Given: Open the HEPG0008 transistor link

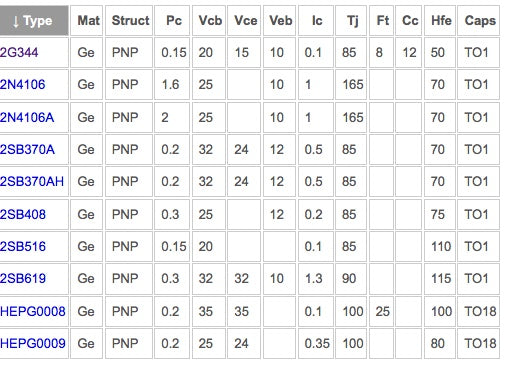Looking at the screenshot, I should pos(33,312).
